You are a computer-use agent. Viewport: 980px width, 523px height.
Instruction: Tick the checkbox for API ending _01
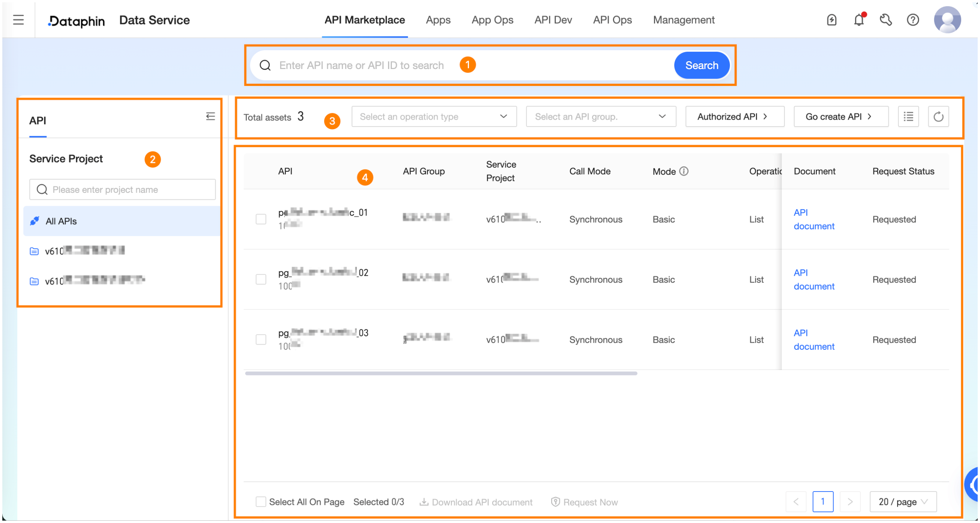tap(261, 219)
